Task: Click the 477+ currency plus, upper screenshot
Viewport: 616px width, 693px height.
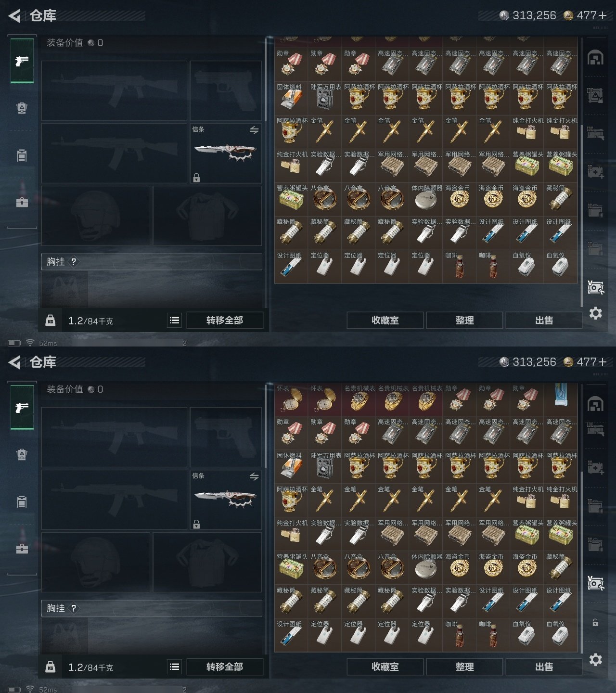Action: pyautogui.click(x=602, y=15)
